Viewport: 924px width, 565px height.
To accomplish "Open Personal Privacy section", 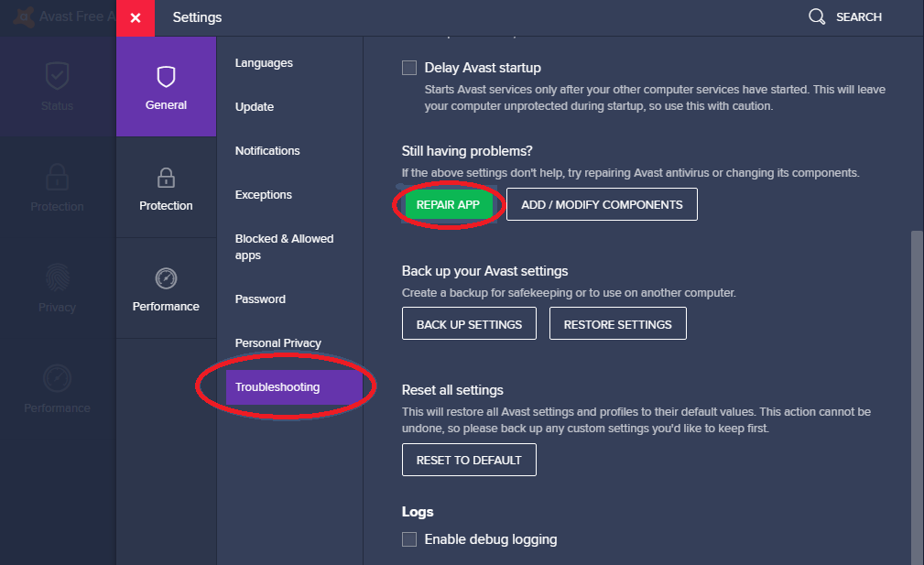I will point(278,342).
